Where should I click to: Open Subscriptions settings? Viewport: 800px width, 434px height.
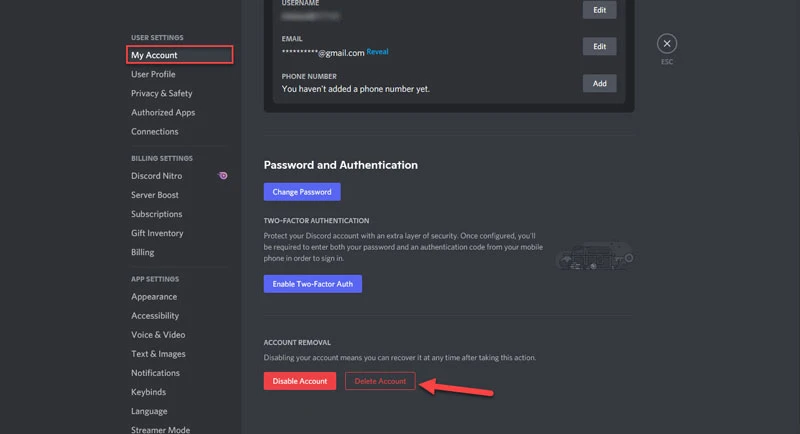tap(156, 214)
